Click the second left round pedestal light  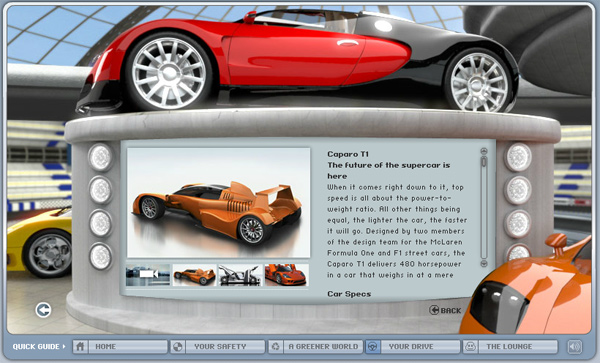click(100, 190)
